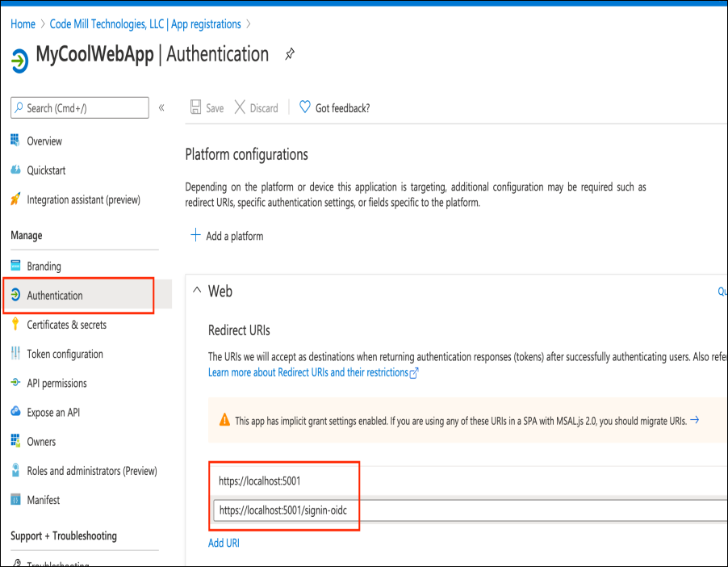Click the migrate URIs arrow icon

(695, 420)
